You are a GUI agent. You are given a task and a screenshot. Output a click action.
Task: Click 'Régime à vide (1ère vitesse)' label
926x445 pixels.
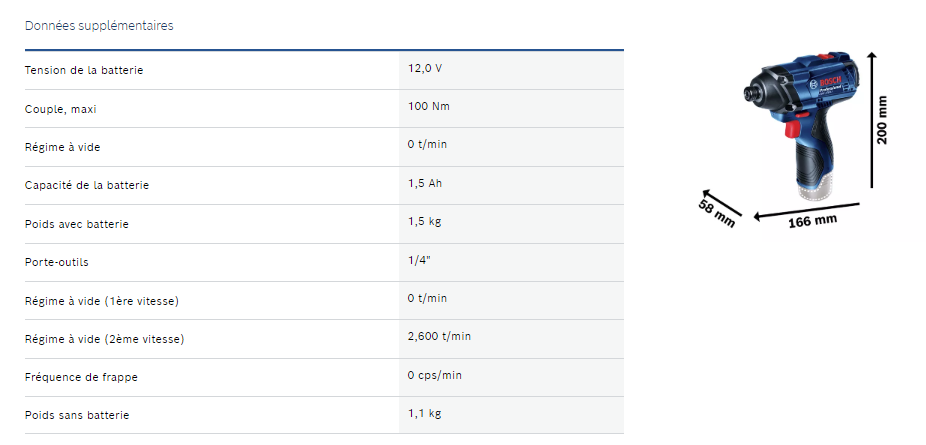tap(102, 301)
